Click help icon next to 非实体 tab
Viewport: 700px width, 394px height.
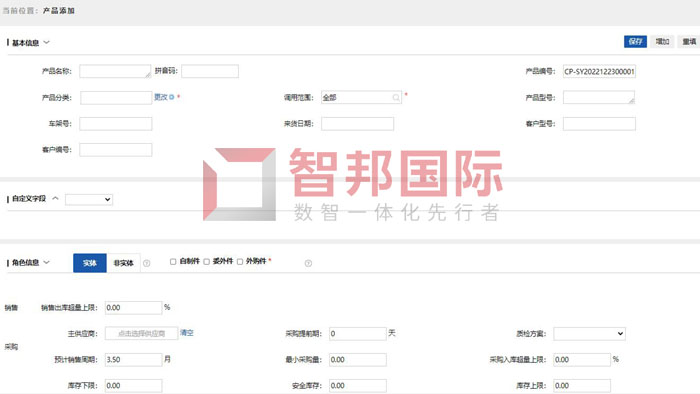[146, 263]
